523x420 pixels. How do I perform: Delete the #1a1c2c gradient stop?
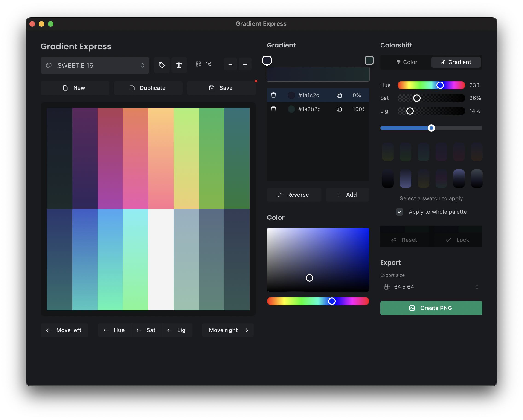click(x=274, y=95)
